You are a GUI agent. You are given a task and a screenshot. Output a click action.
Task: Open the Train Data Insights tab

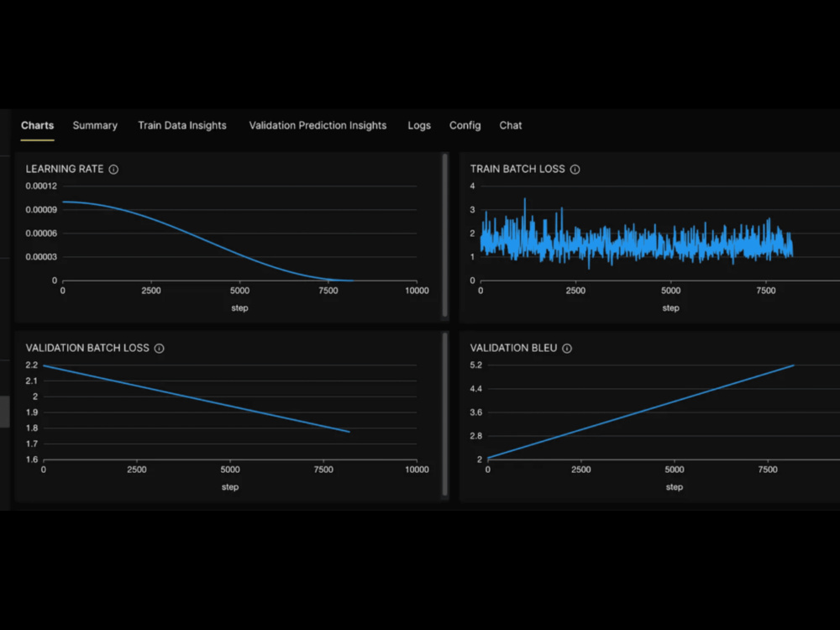tap(182, 125)
